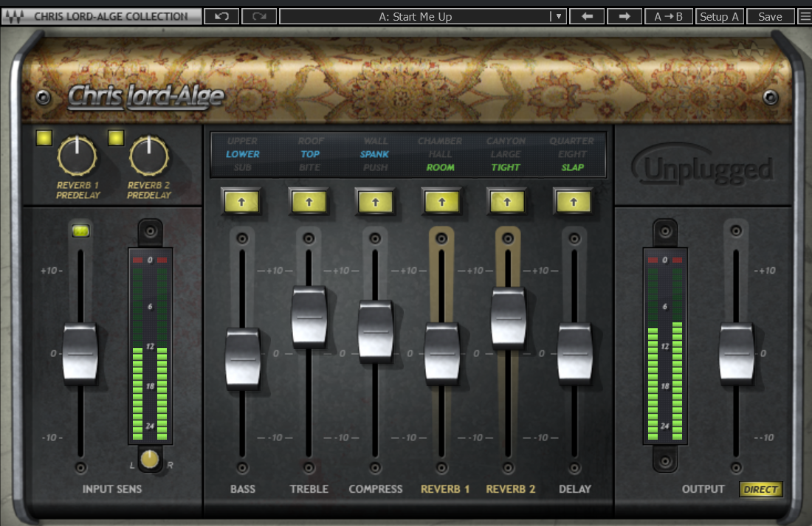Click the input meter clip indicator at 0
812x526 pixels.
pyautogui.click(x=150, y=260)
